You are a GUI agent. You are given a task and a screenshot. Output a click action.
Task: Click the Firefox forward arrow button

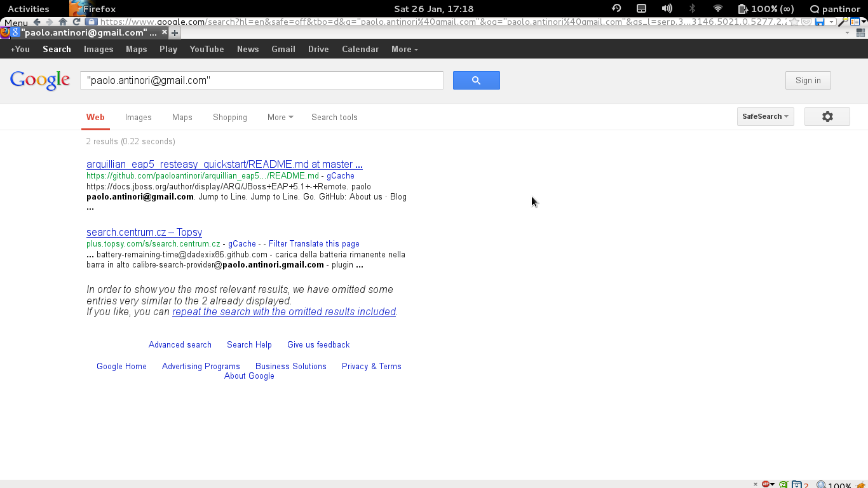(50, 22)
